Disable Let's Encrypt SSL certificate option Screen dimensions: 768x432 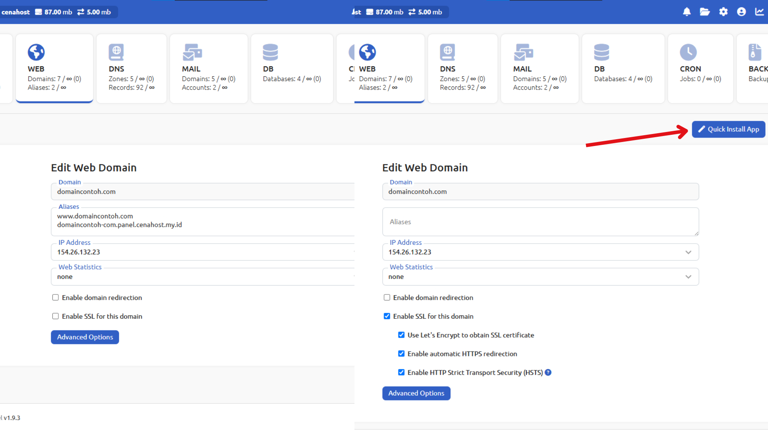point(401,335)
